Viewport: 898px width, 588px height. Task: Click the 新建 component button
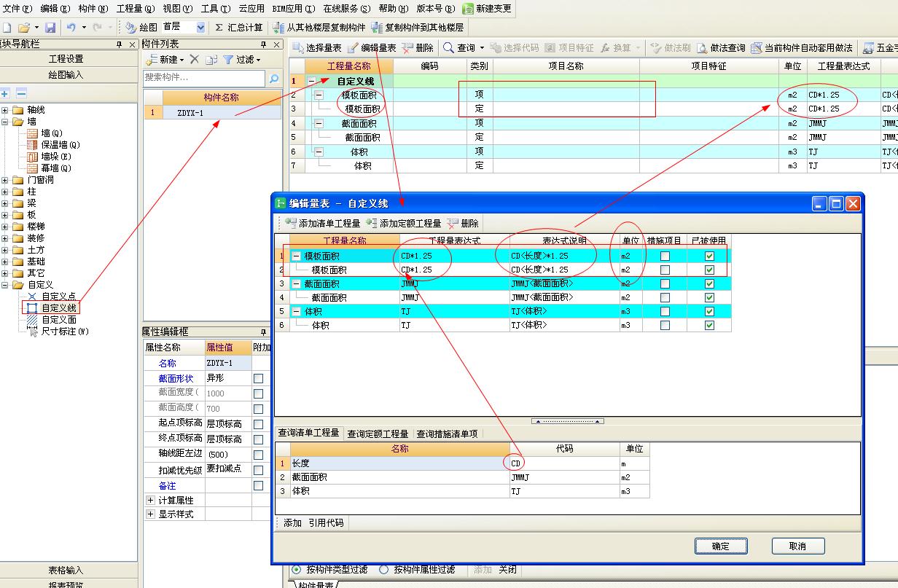pyautogui.click(x=163, y=60)
